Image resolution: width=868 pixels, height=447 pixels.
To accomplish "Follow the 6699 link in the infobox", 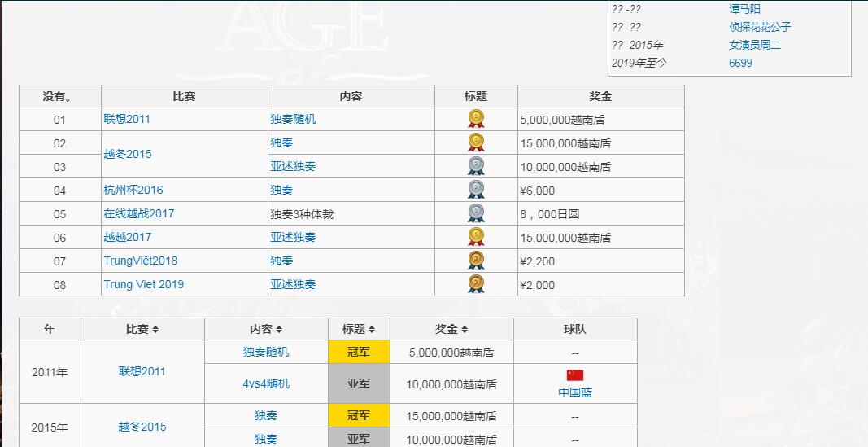I will pyautogui.click(x=740, y=63).
